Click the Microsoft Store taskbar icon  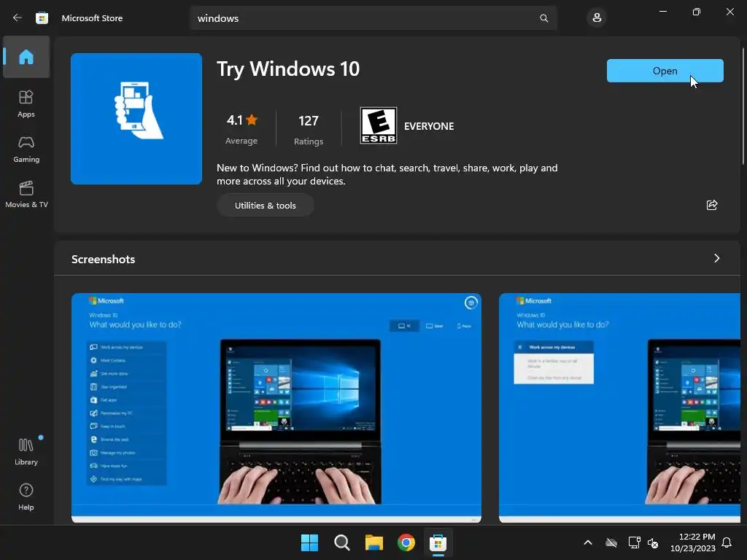point(438,542)
